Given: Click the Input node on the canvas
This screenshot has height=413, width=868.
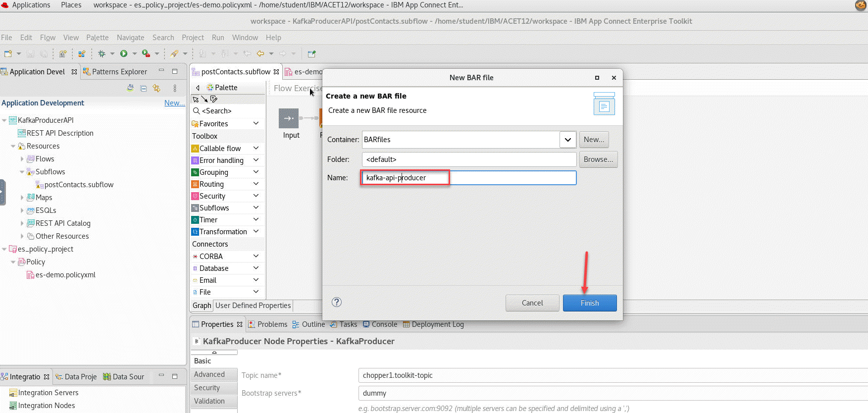Looking at the screenshot, I should coord(289,118).
